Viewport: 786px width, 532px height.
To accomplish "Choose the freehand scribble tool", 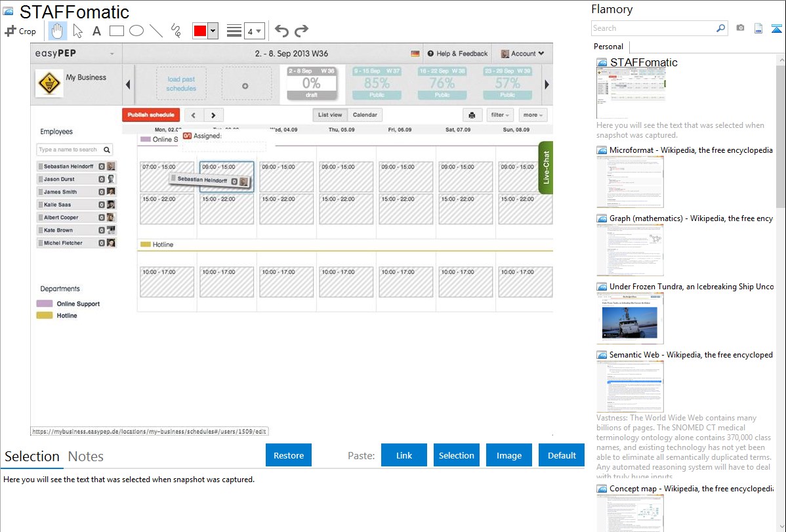I will pos(176,31).
